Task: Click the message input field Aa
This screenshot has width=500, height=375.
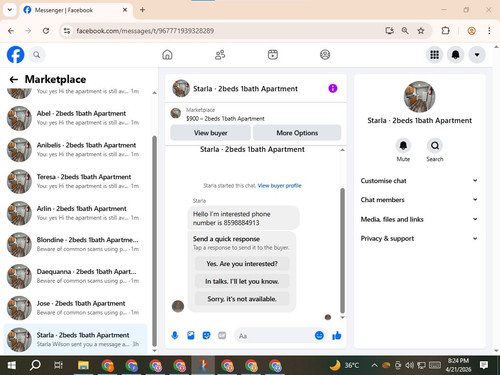Action: 273,336
